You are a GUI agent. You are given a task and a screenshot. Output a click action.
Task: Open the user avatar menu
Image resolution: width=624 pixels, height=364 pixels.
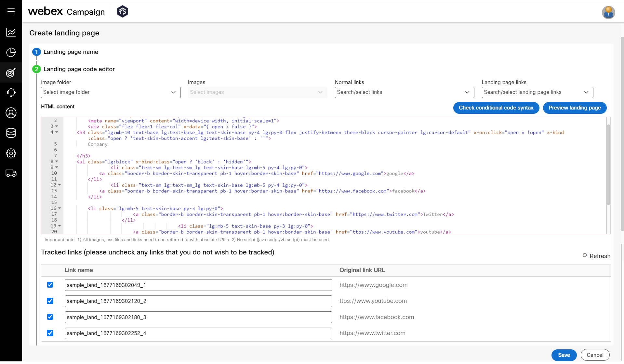pos(608,12)
